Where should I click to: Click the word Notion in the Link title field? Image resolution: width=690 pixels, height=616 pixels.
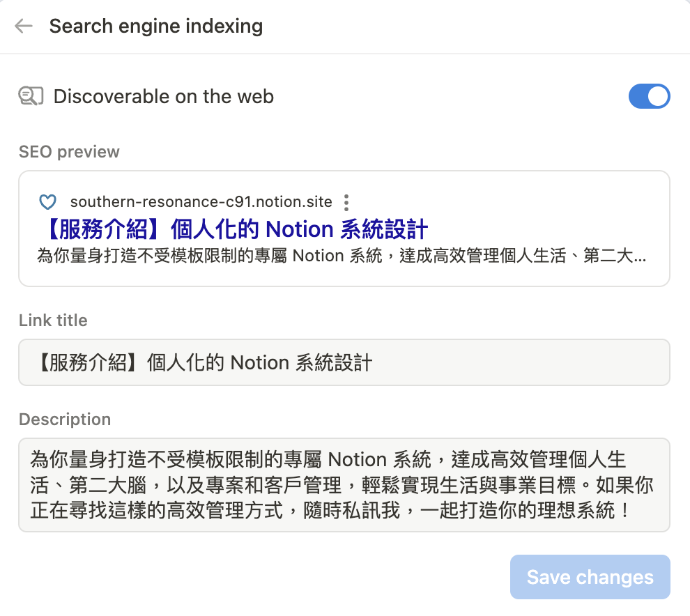coord(259,362)
